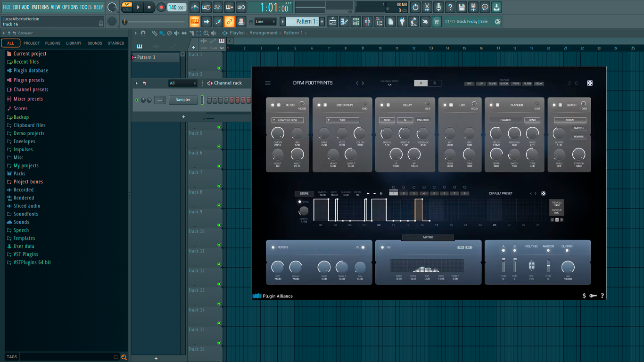Expand the Pattern 1 selector arrow
The width and height of the screenshot is (644, 362).
point(283,21)
